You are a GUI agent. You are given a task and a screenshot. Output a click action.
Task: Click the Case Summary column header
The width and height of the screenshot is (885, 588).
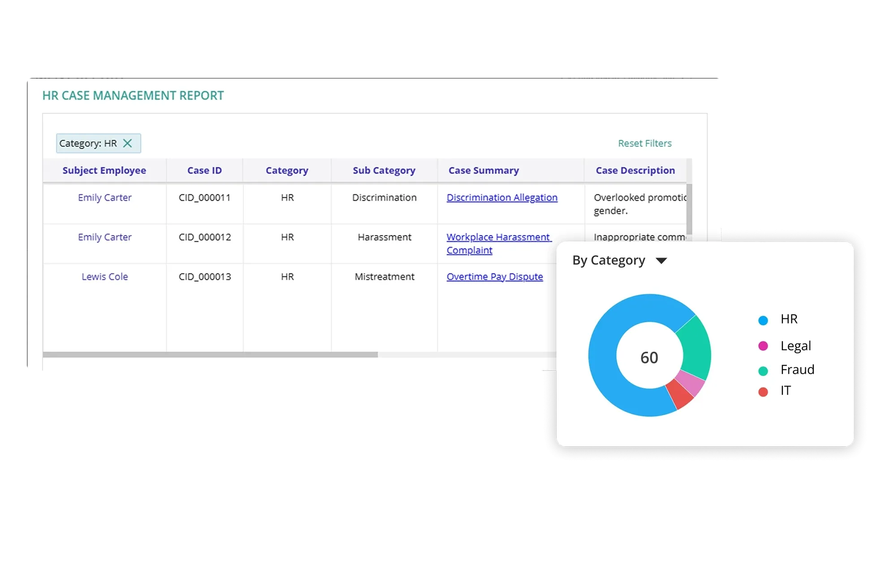pos(484,171)
